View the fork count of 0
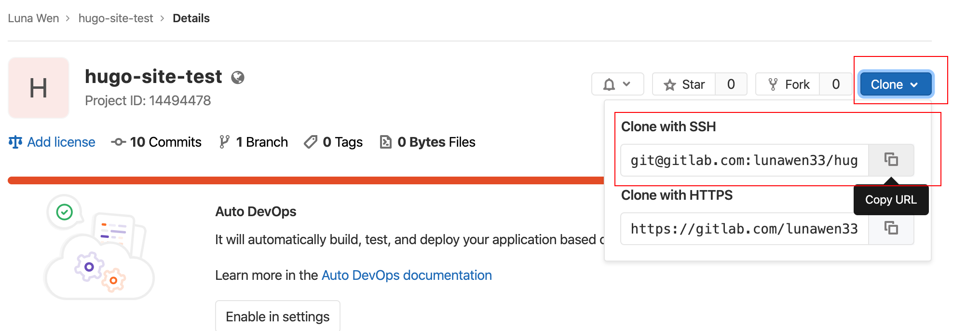Image resolution: width=980 pixels, height=331 pixels. pyautogui.click(x=836, y=84)
